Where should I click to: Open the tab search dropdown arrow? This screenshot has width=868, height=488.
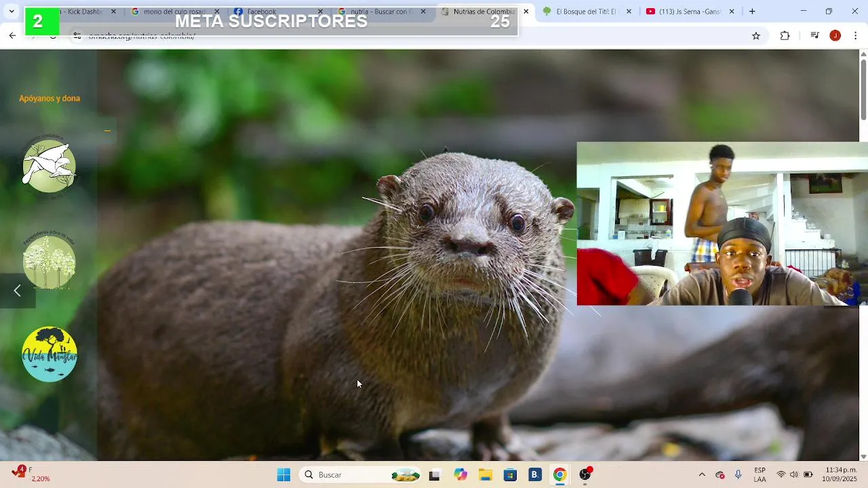12,12
